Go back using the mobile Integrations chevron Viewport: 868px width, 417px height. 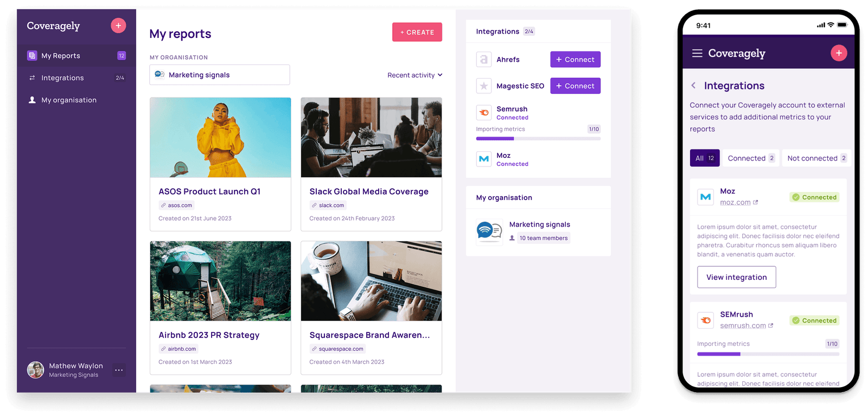coord(693,86)
